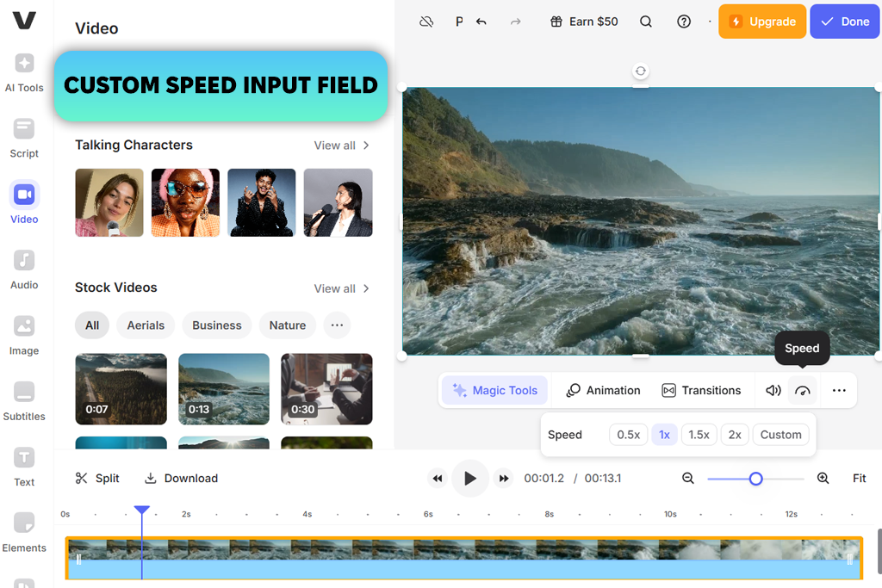This screenshot has width=882, height=588.
Task: Open the Text panel
Action: pos(24,467)
